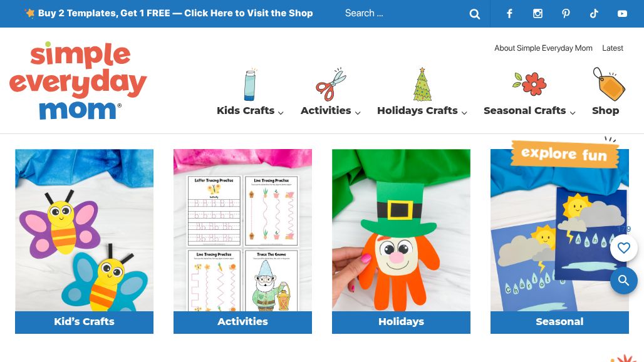Viewport: 644px width, 362px height.
Task: Open About Simple Everyday Mom page
Action: (543, 48)
